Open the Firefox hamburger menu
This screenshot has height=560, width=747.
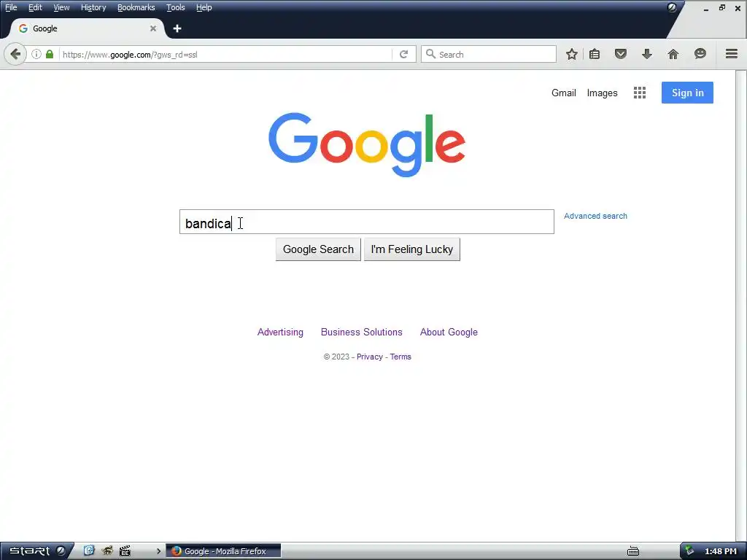[x=731, y=54]
